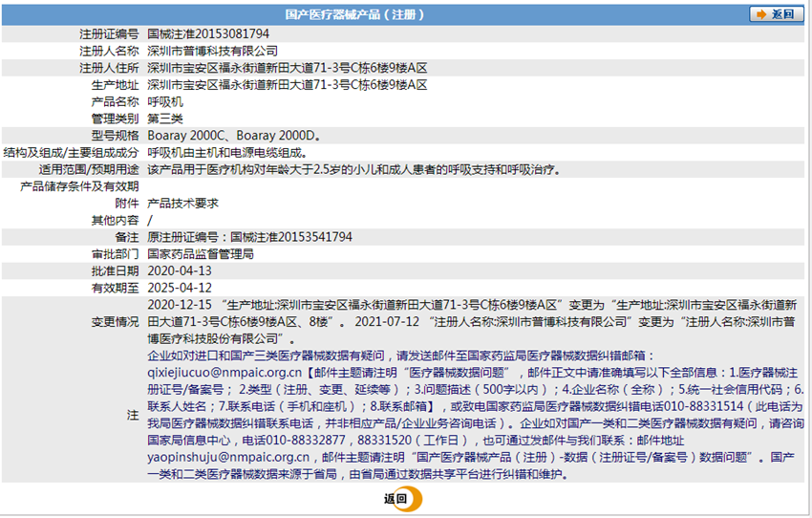Select the header title 国产医疗器械产品（注册）

coord(354,14)
